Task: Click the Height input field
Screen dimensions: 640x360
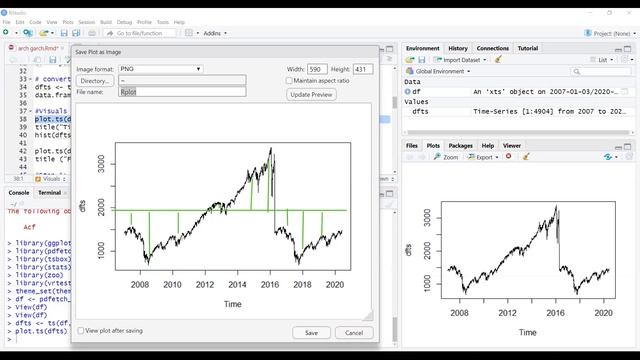Action: (363, 69)
